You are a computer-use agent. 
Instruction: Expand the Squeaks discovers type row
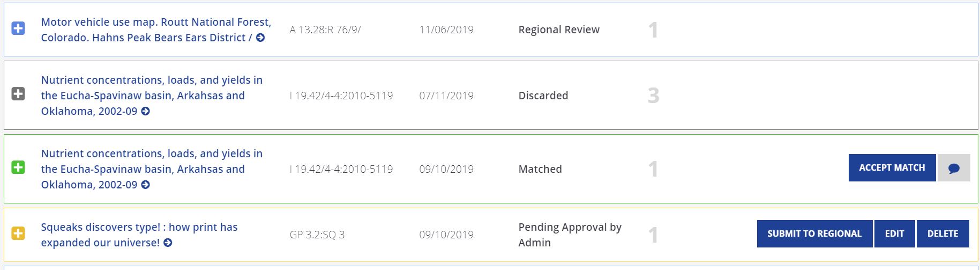[x=18, y=233]
